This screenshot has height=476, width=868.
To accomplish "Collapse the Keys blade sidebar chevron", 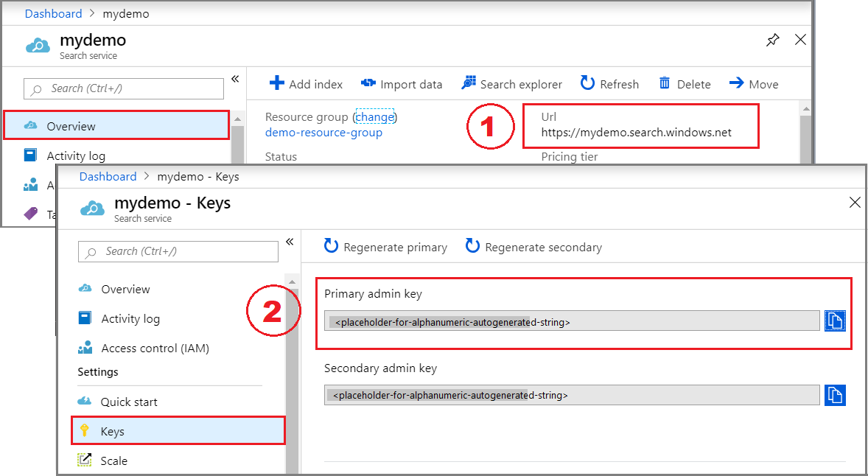I will 290,240.
